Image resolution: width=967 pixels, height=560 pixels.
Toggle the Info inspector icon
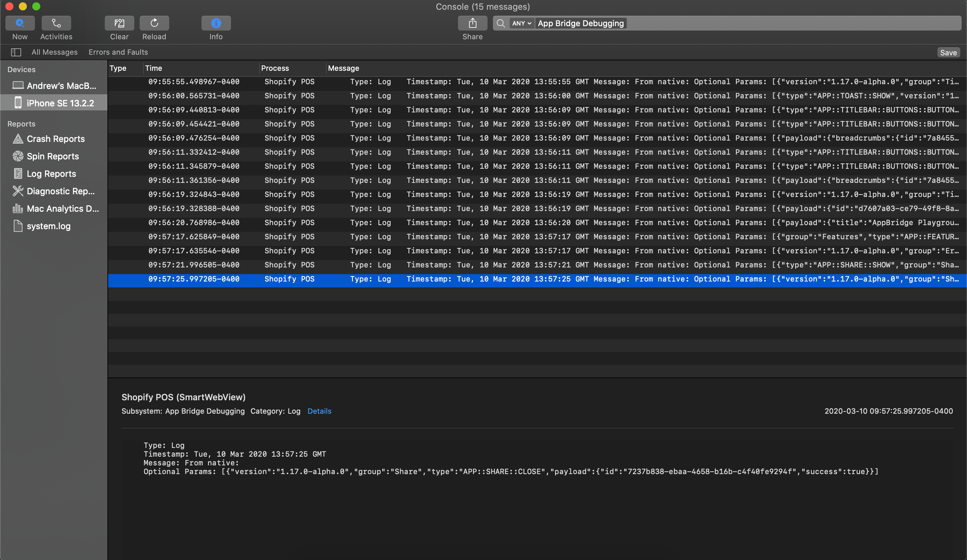(x=216, y=23)
